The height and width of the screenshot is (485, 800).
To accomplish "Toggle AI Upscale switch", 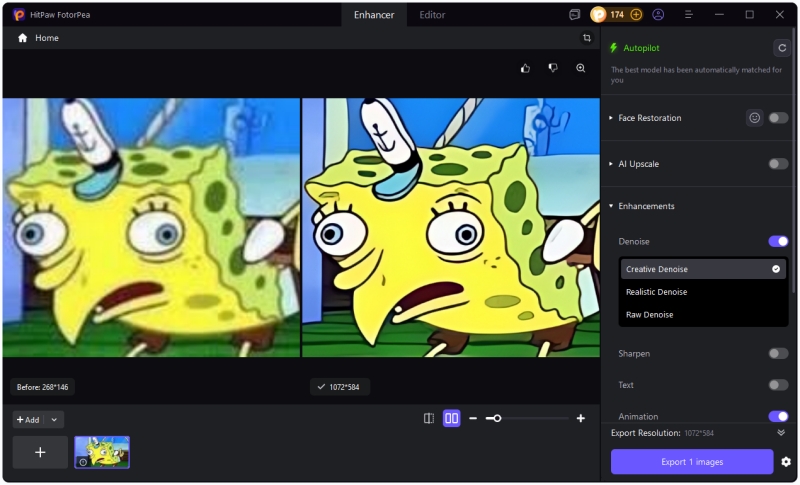I will (x=779, y=164).
